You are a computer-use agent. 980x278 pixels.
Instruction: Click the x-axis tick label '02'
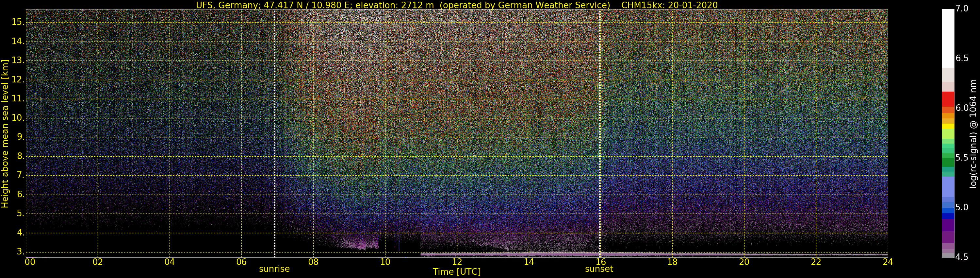tap(98, 262)
